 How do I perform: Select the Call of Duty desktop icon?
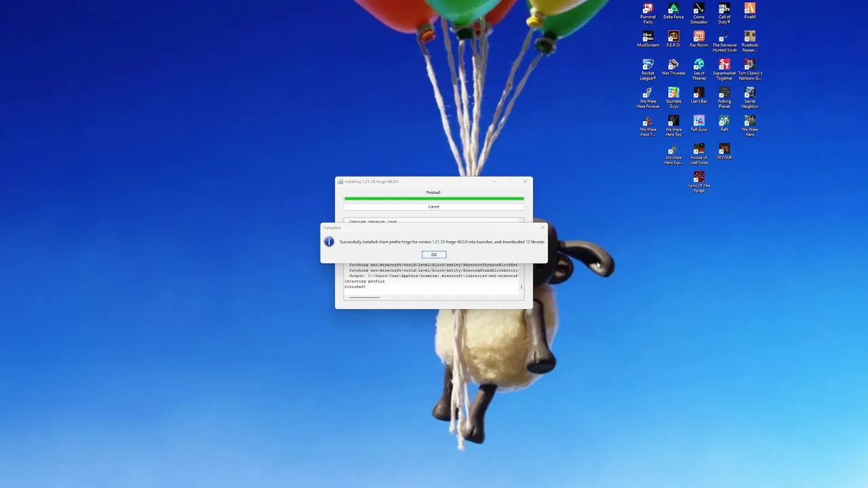click(724, 14)
